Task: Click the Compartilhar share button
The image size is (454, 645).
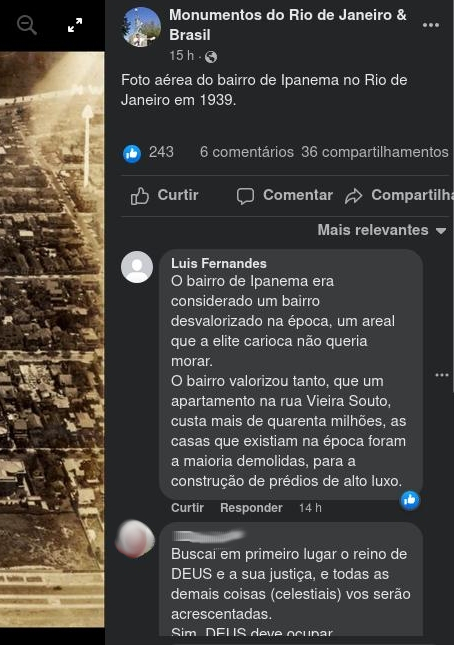Action: [x=399, y=195]
